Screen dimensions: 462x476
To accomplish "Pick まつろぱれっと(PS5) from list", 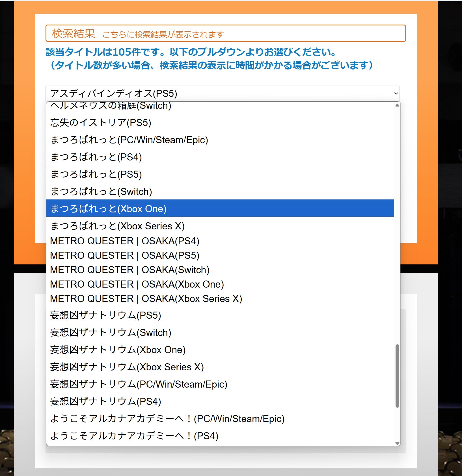I will [x=220, y=174].
